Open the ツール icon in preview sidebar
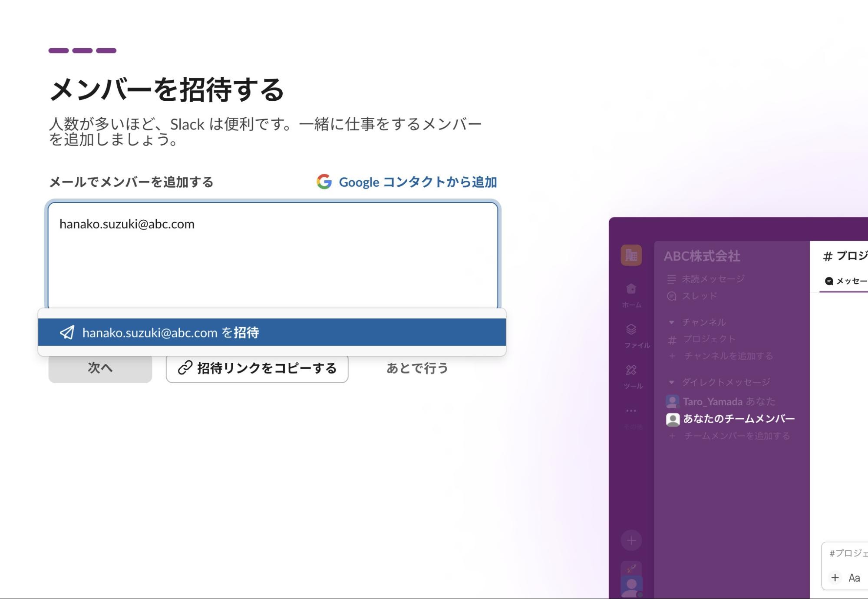868x599 pixels. [x=631, y=370]
